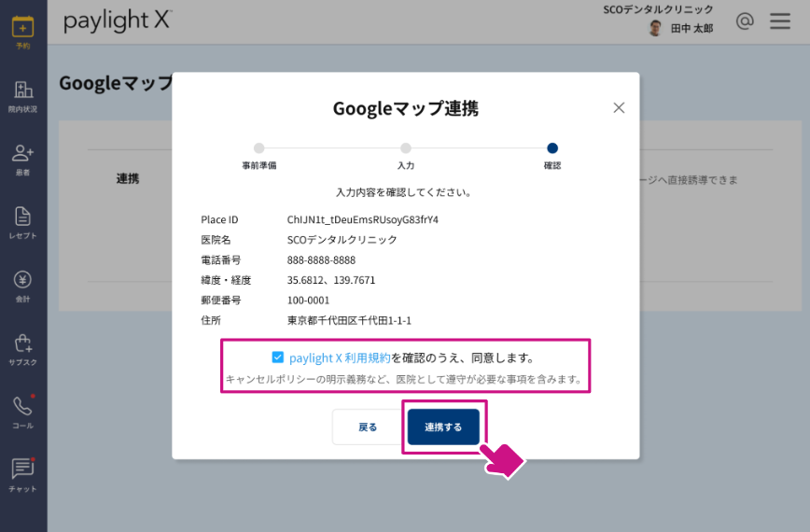Uncheck the terms agreement checkbox
Viewport: 810px width, 532px height.
coord(278,357)
